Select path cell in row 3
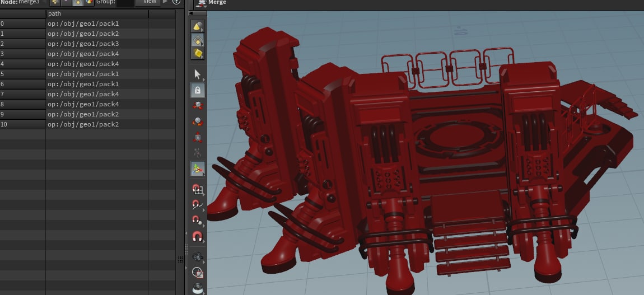The height and width of the screenshot is (295, 644). [x=97, y=54]
